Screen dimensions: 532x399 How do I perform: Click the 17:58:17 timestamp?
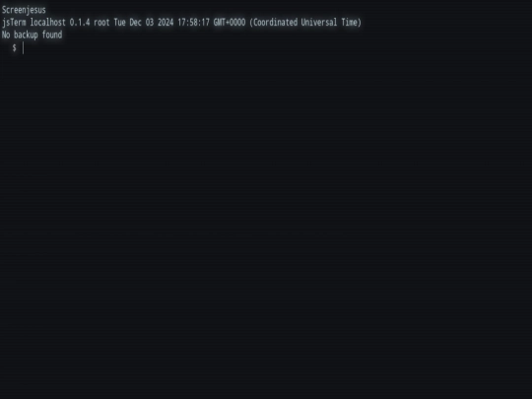point(194,23)
